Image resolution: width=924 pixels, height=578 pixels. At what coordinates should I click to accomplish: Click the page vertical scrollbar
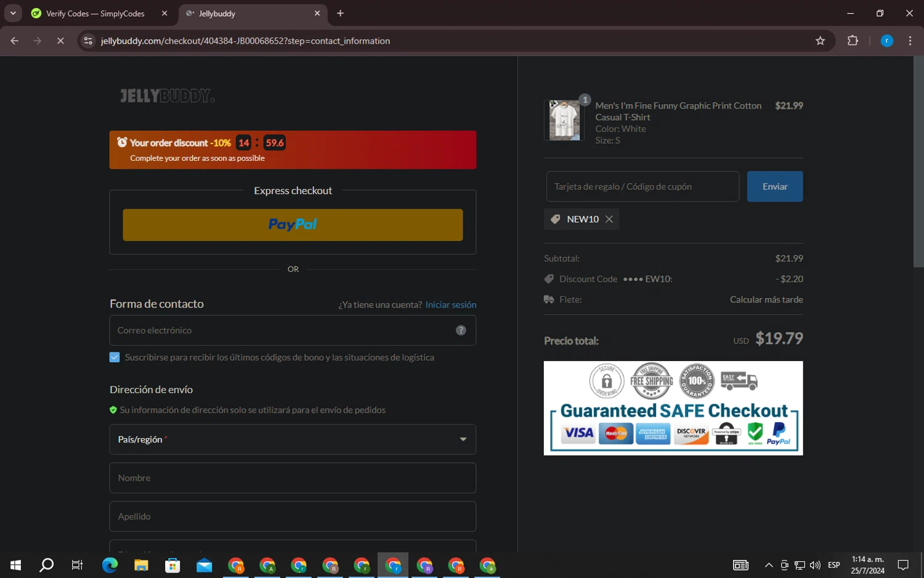tap(918, 161)
